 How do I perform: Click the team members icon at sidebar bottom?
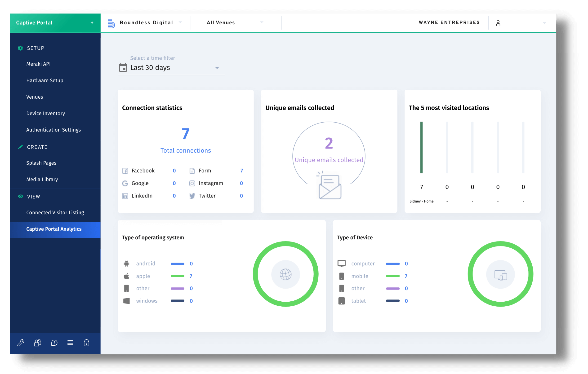pos(37,343)
